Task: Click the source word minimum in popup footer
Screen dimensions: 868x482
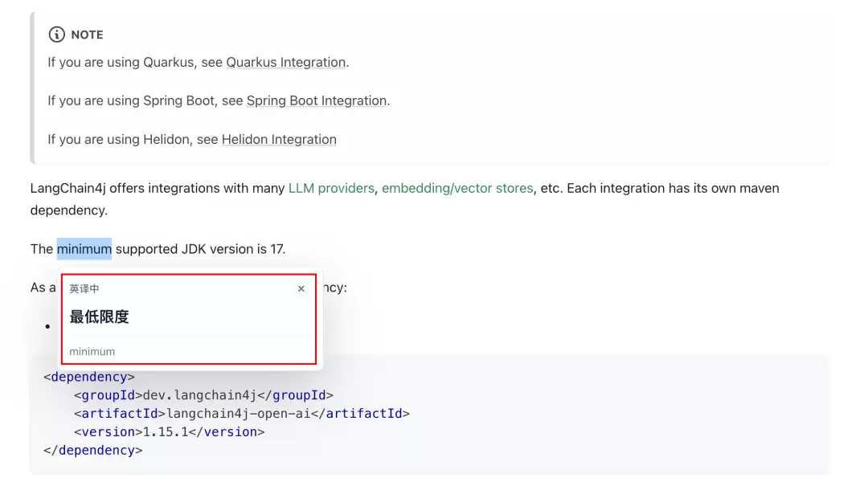Action: point(92,351)
